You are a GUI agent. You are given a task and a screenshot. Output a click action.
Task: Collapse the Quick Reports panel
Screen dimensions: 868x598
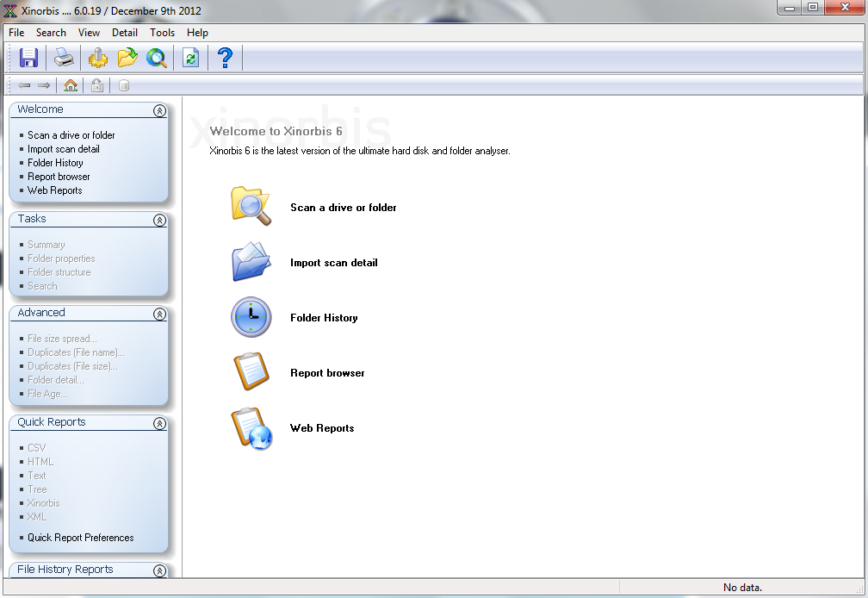click(159, 424)
